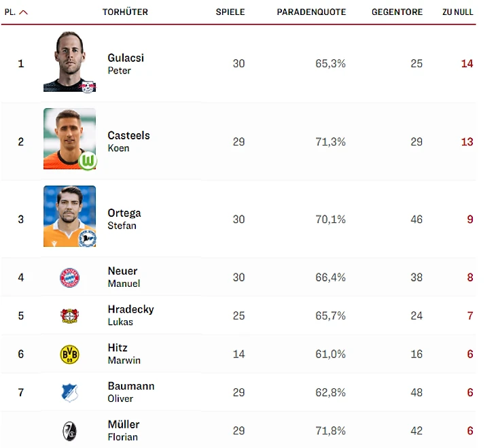The image size is (496, 448).
Task: Click the Arminia Bielefeld badge on Ortega photo
Action: pos(87,238)
